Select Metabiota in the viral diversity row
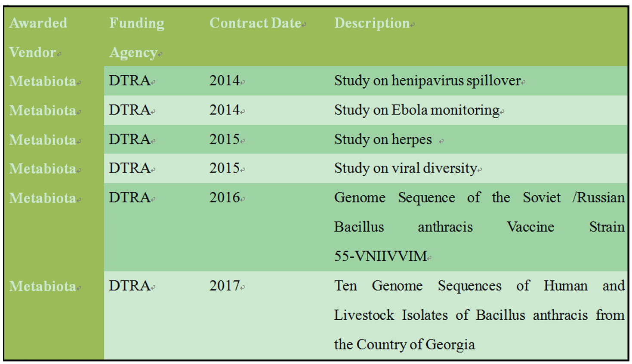The height and width of the screenshot is (364, 632). coord(43,169)
